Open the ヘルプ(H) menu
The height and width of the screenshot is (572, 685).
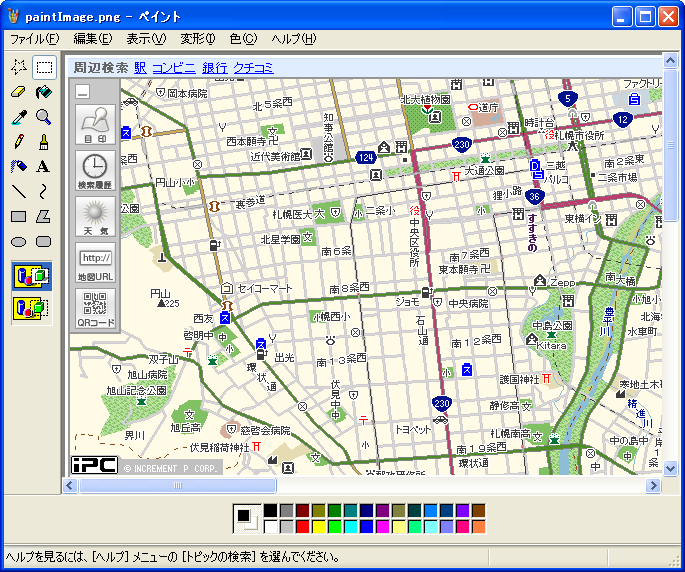[x=294, y=39]
